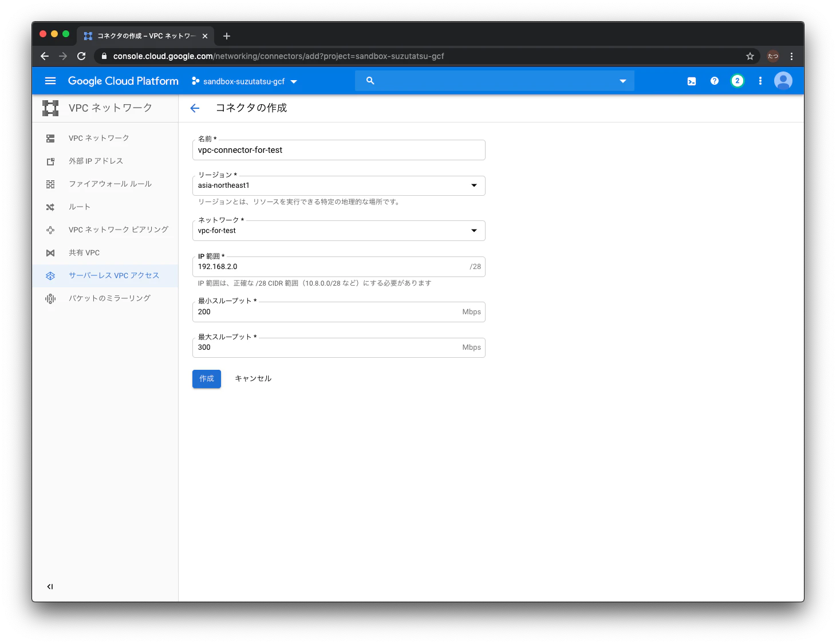View site info via the lock icon
The image size is (836, 644).
coord(104,56)
